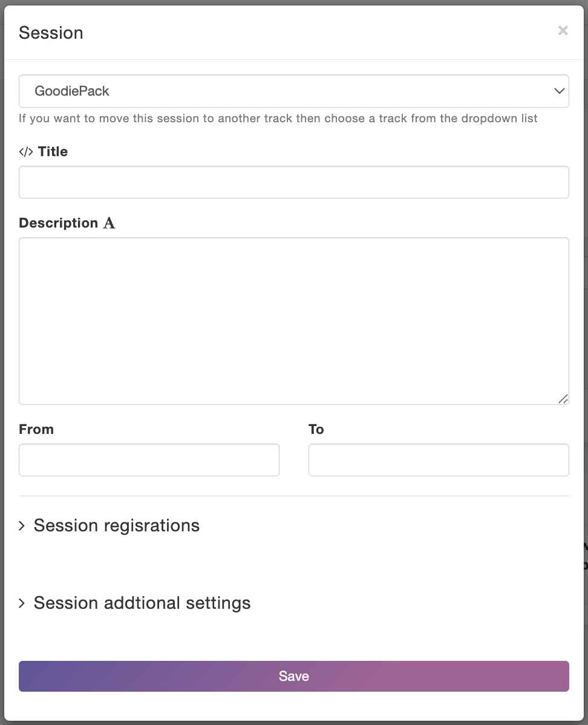Expand the Session addtional settings heading text
This screenshot has height=725, width=588.
142,603
